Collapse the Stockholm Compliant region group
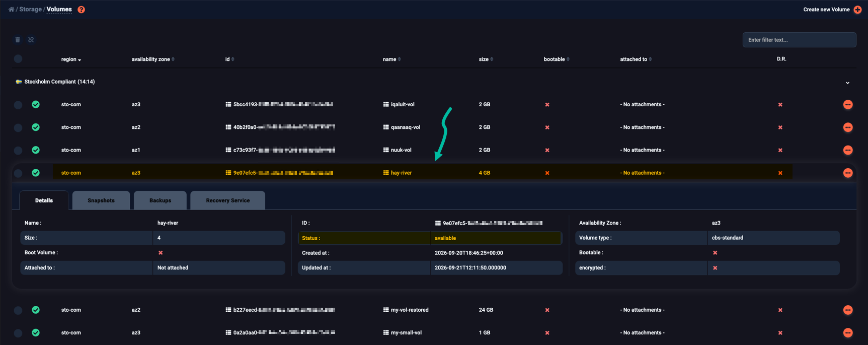Screen dimensions: 868x345 (847, 83)
